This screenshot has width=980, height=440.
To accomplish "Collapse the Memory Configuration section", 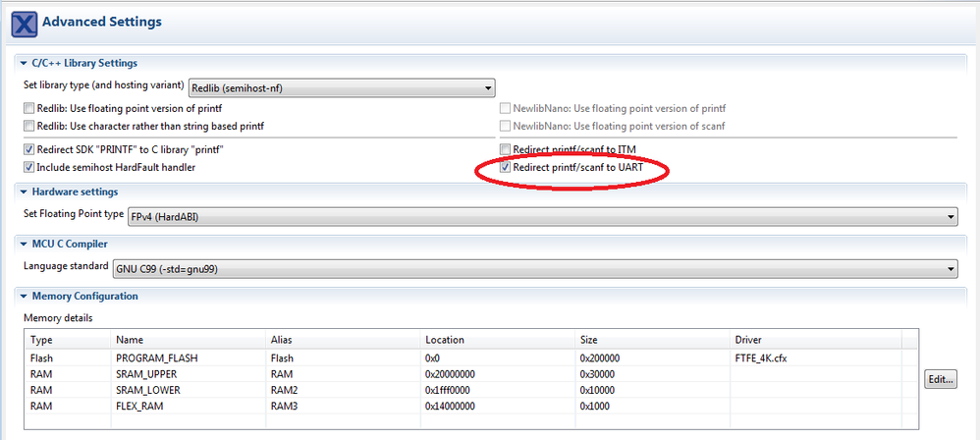I will pyautogui.click(x=24, y=297).
